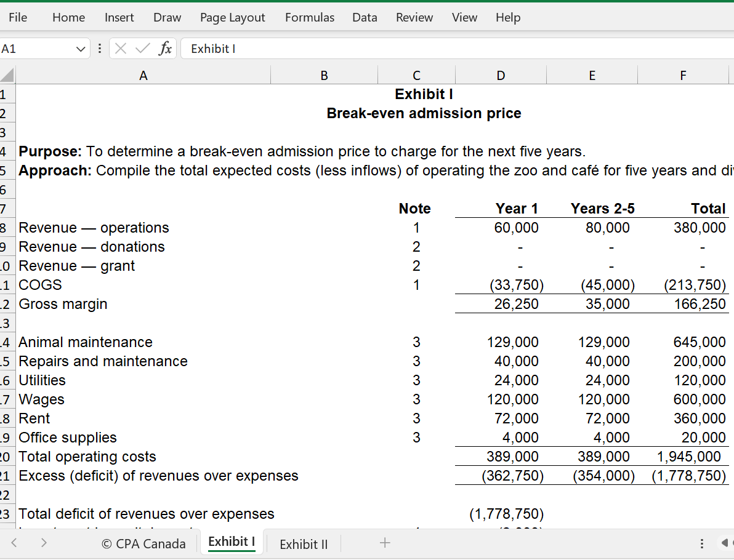The image size is (734, 560).
Task: Open the View ribbon tab
Action: point(464,17)
